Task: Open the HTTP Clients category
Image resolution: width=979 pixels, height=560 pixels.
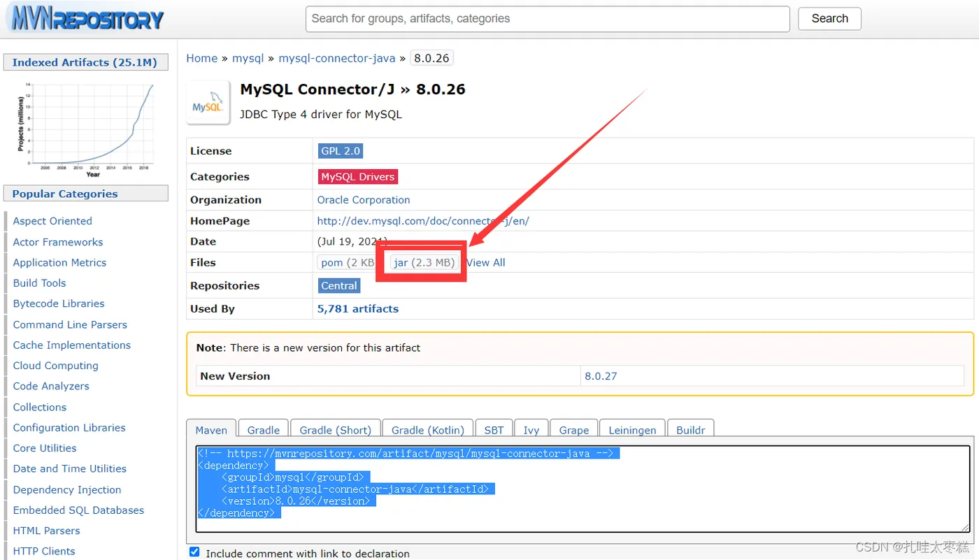Action: [x=44, y=551]
